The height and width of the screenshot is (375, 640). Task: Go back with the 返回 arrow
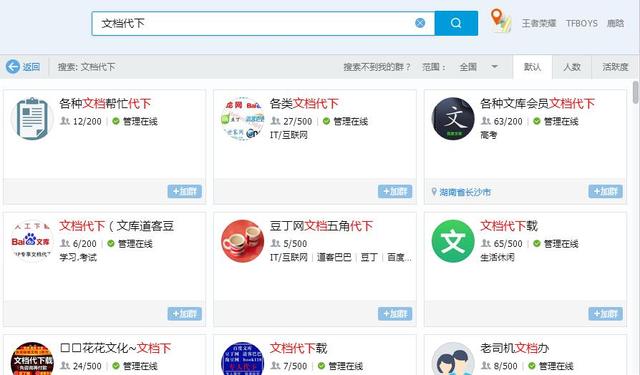13,67
